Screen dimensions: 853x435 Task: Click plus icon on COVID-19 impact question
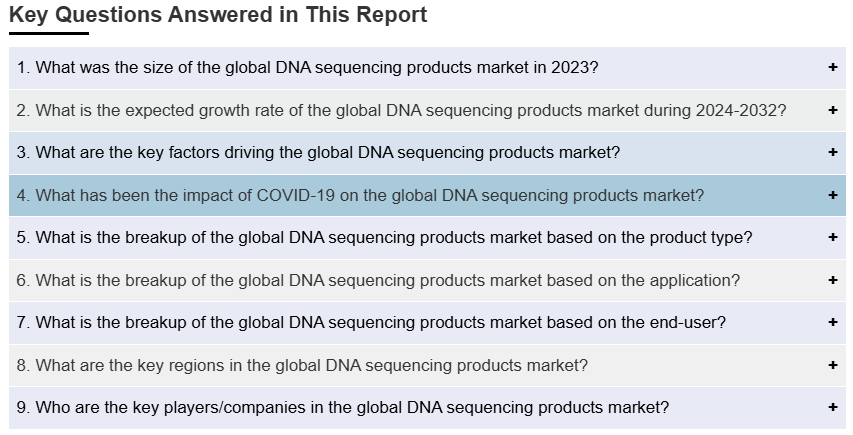tap(832, 195)
